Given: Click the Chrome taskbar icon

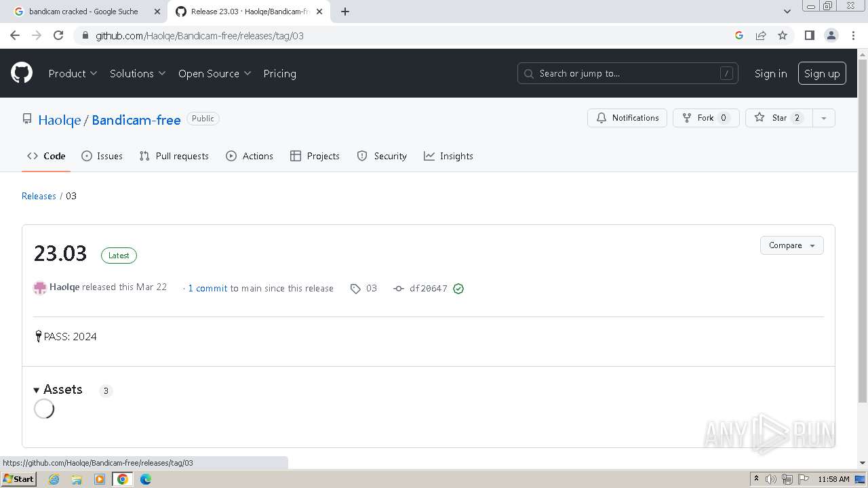Looking at the screenshot, I should pyautogui.click(x=123, y=479).
